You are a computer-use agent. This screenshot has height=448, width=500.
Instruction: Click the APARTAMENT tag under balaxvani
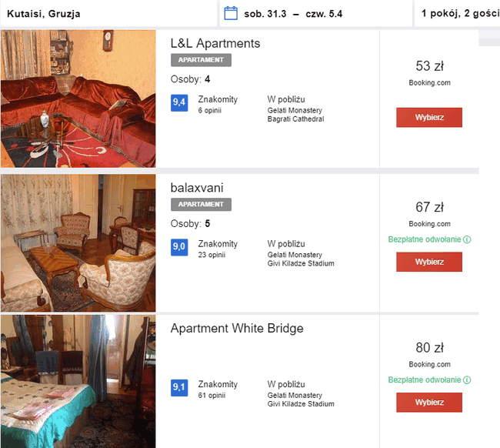[x=201, y=204]
